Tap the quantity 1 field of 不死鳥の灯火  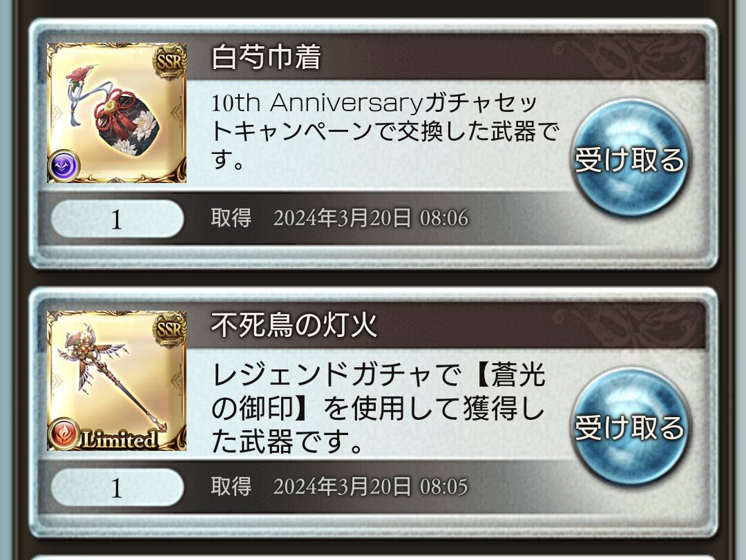[x=117, y=487]
